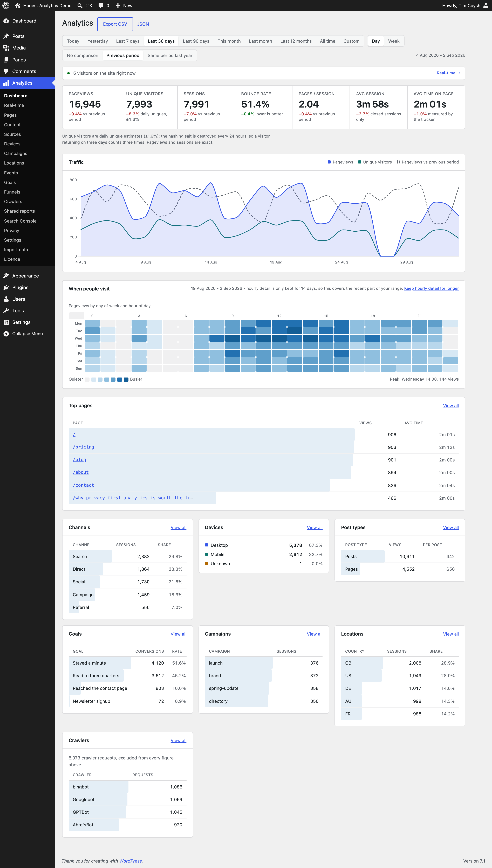Open the site home icon in admin bar
The width and height of the screenshot is (492, 868).
pyautogui.click(x=18, y=5)
